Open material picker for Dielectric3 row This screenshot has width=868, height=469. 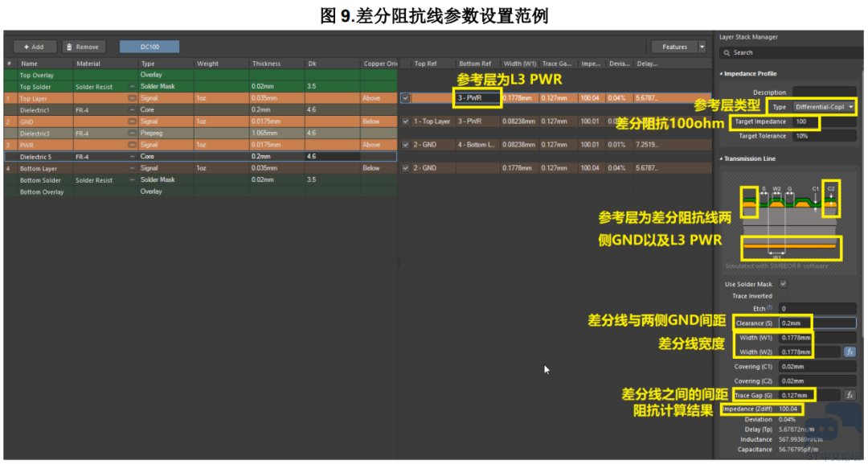(132, 133)
